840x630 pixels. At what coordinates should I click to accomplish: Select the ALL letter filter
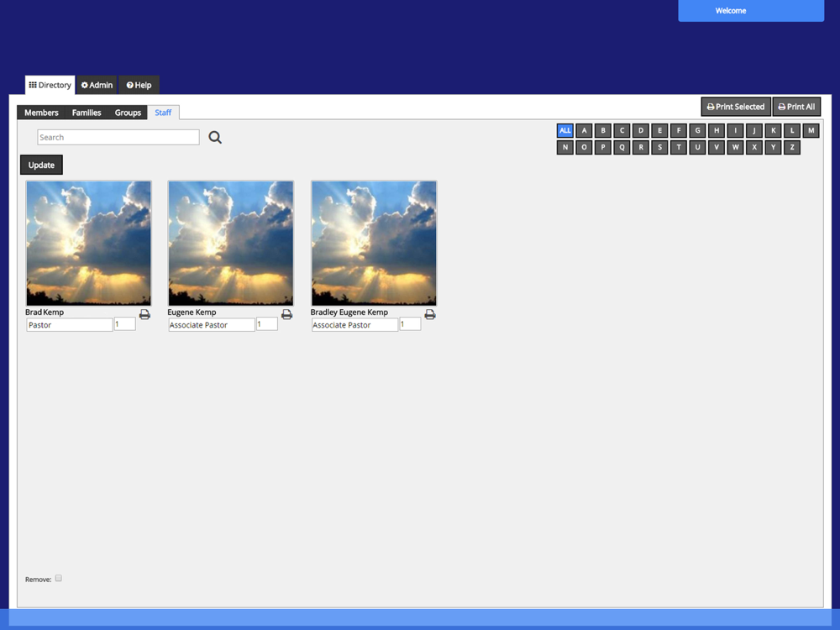pos(565,130)
